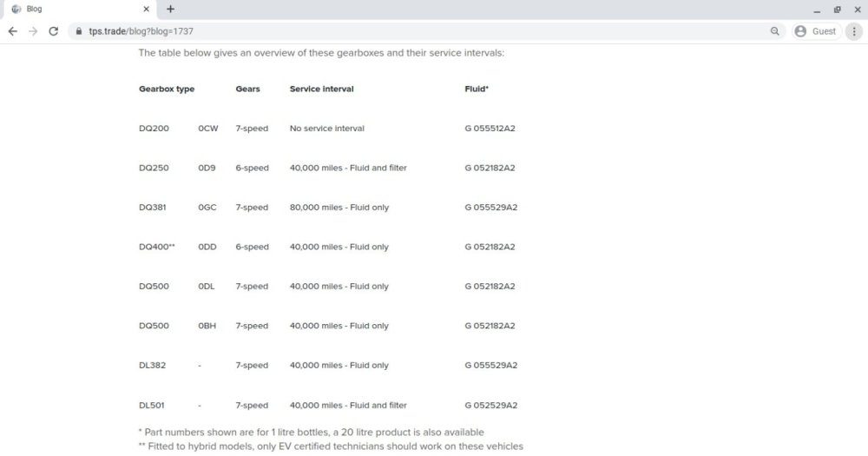Close the Blog tab
The image size is (868, 456).
click(146, 10)
